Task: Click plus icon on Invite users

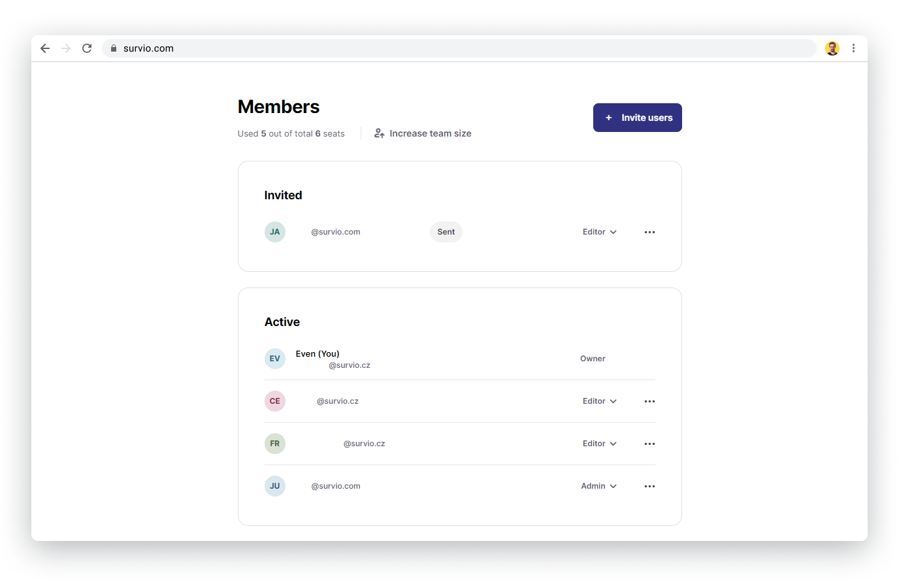Action: (x=609, y=118)
